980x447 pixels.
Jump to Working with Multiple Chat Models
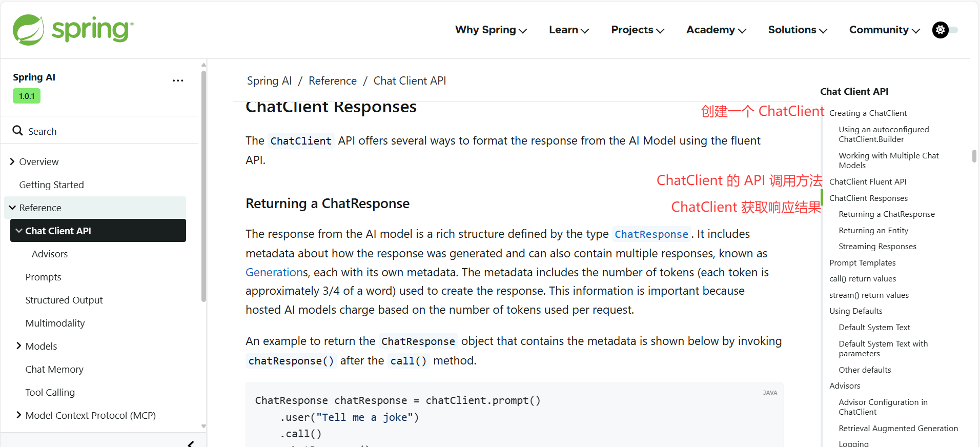pyautogui.click(x=889, y=160)
